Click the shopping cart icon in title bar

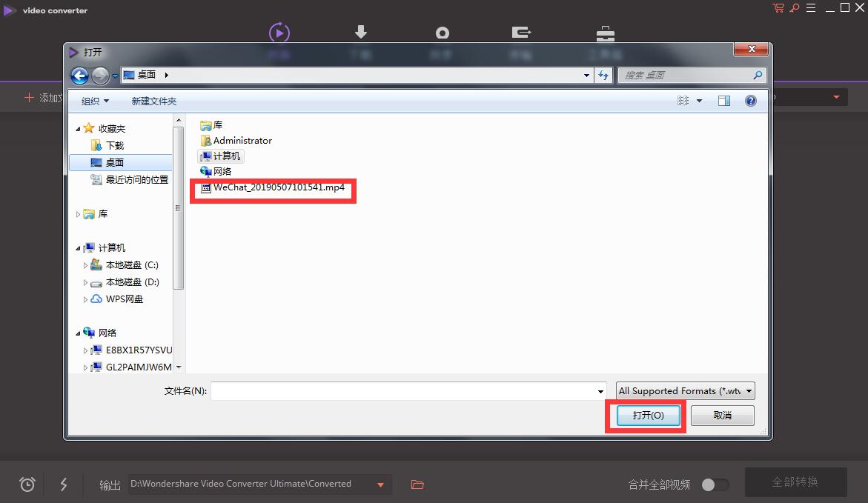tap(778, 7)
